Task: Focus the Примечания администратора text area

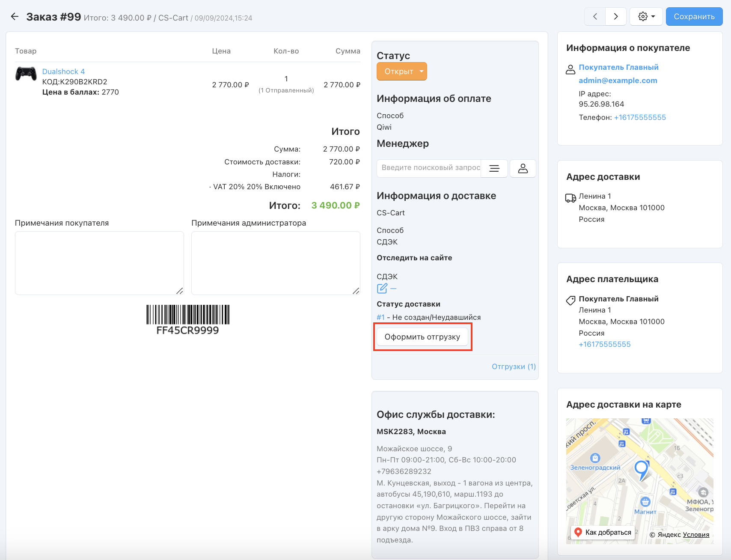Action: click(x=276, y=263)
